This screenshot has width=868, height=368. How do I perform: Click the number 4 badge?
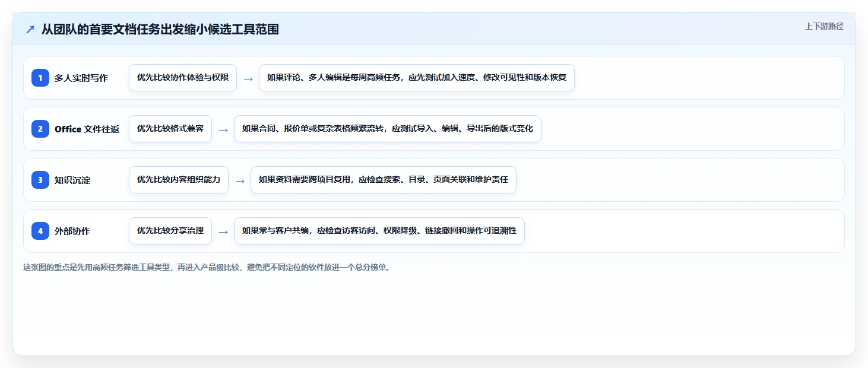tap(40, 231)
